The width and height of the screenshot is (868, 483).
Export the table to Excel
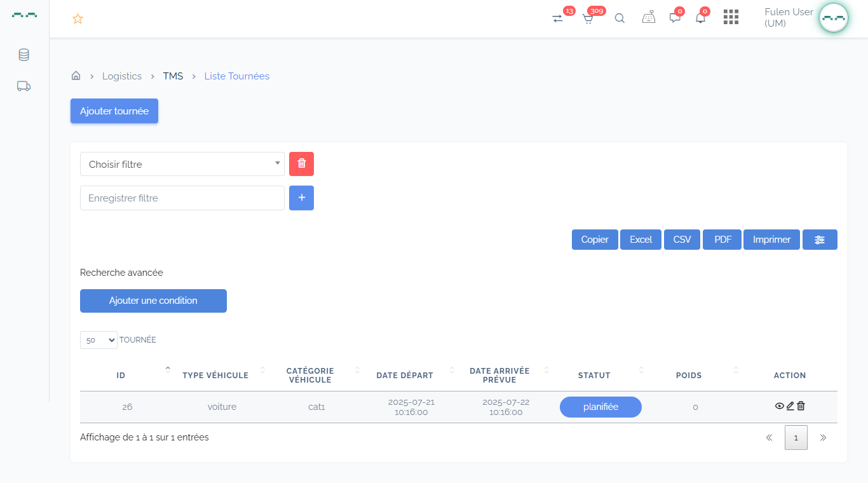click(641, 240)
